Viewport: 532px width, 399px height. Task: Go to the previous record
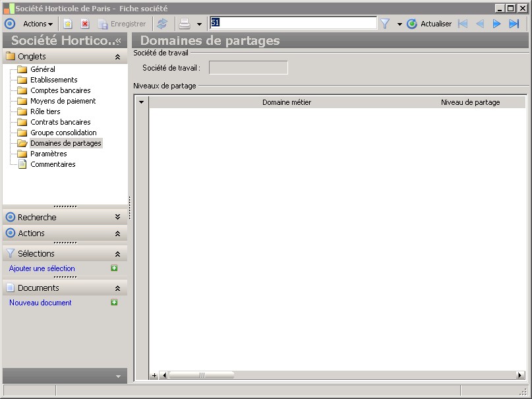[480, 24]
